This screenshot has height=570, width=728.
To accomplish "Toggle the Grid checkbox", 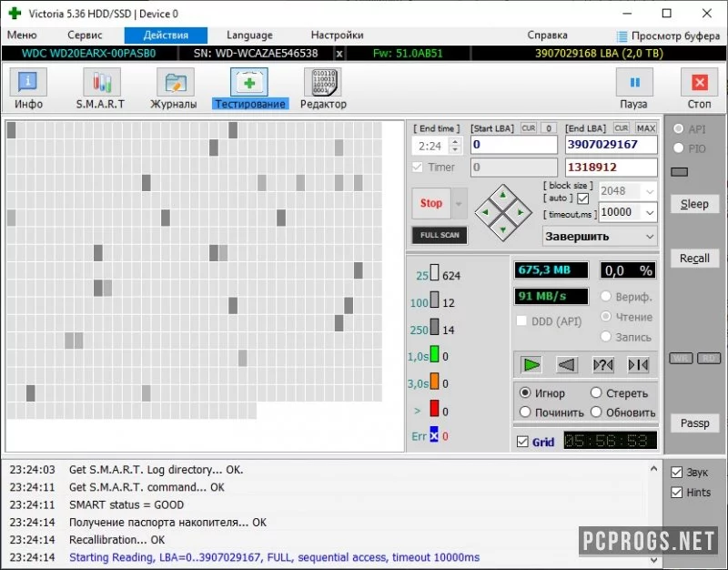I will [522, 442].
